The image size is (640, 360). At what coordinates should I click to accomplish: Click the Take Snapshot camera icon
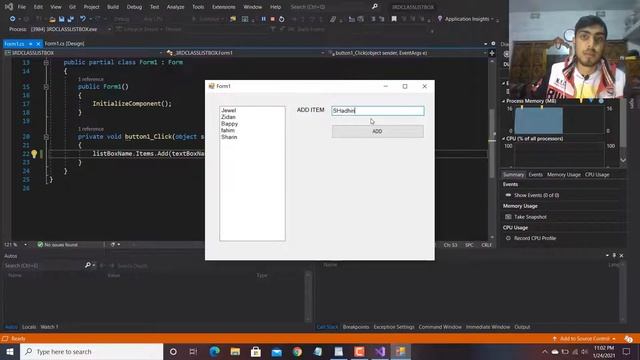tap(508, 217)
